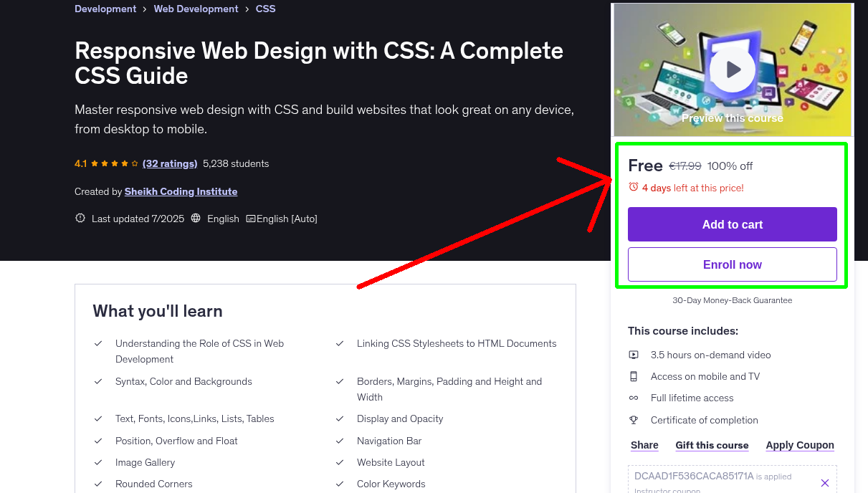Visit the Sheikh Coding Institute instructor page

tap(181, 191)
